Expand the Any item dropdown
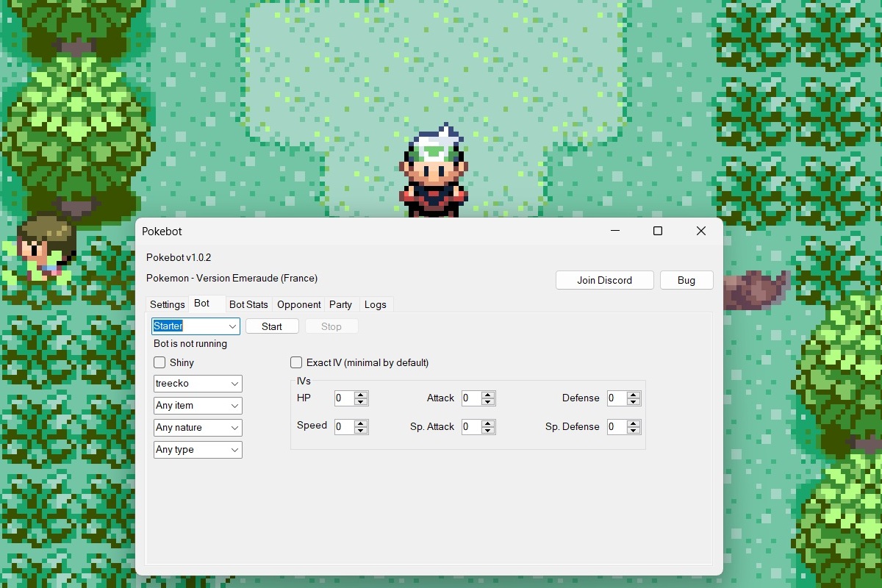The width and height of the screenshot is (882, 588). pos(198,406)
